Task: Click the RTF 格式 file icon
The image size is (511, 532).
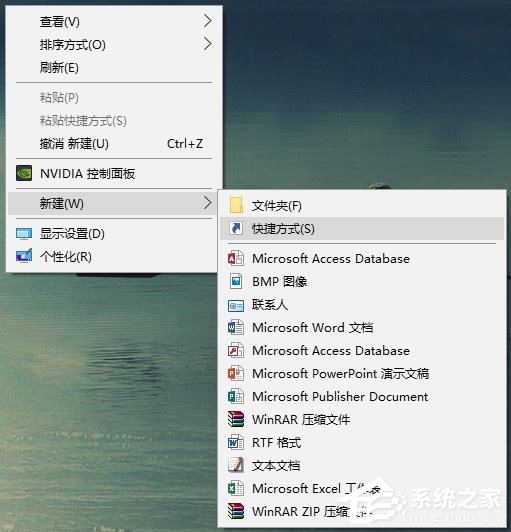Action: 236,442
